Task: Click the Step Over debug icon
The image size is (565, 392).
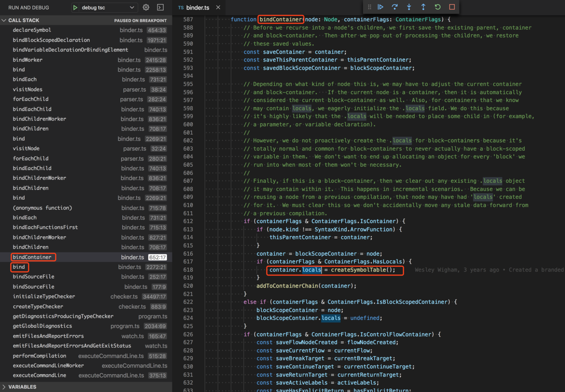Action: click(x=395, y=7)
